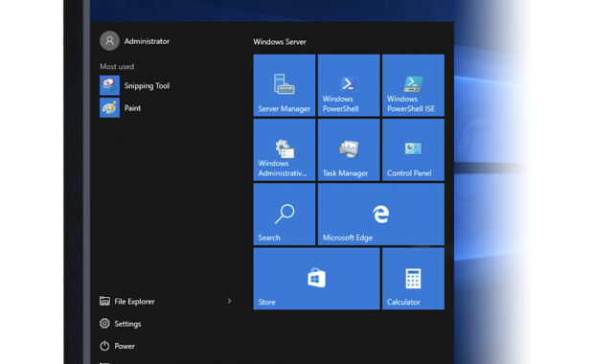Select the Administrator account name

(147, 41)
